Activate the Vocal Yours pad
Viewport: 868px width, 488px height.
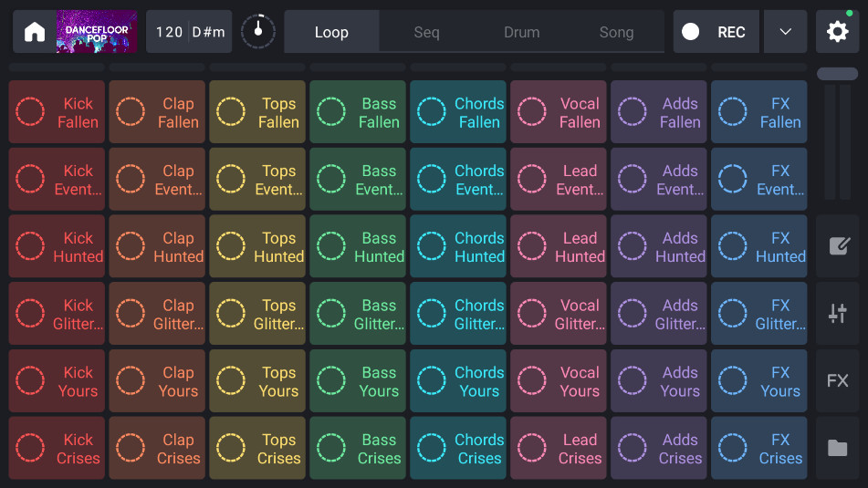click(x=559, y=380)
